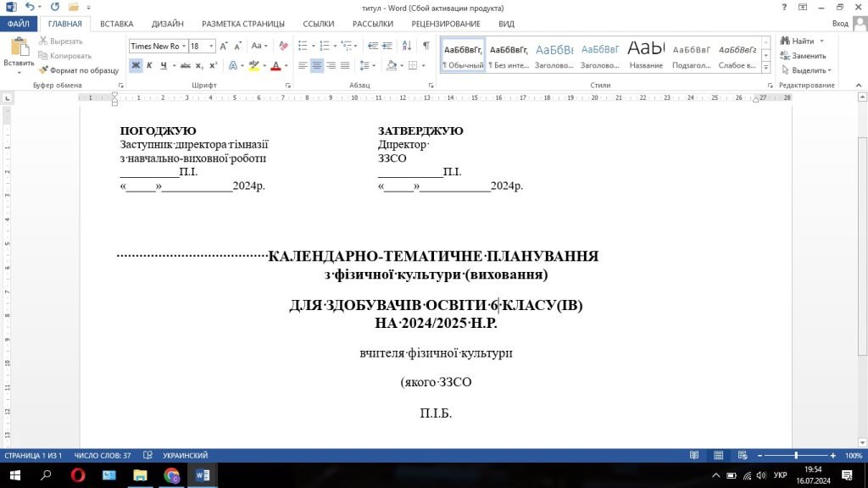Switch to the ВСТАВКА ribbon tab
This screenshot has height=488, width=868.
pos(117,24)
